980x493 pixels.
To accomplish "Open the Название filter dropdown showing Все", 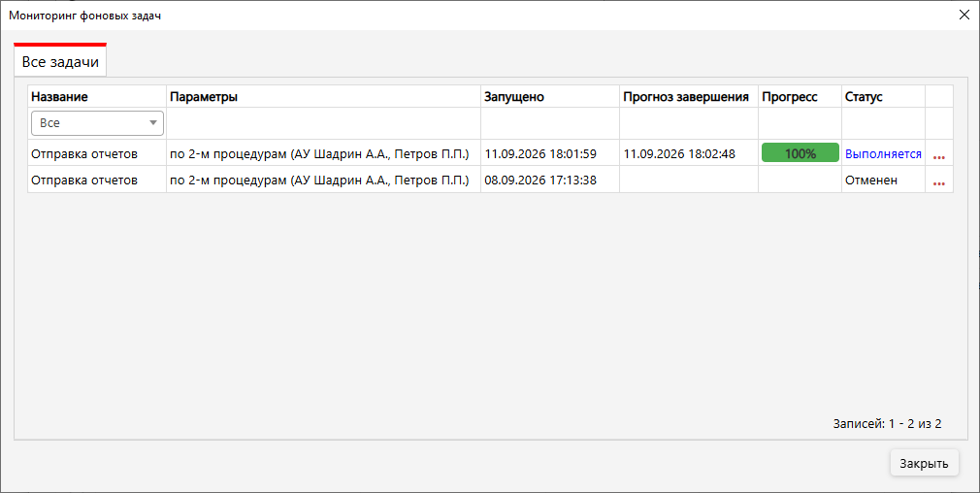I will click(97, 123).
